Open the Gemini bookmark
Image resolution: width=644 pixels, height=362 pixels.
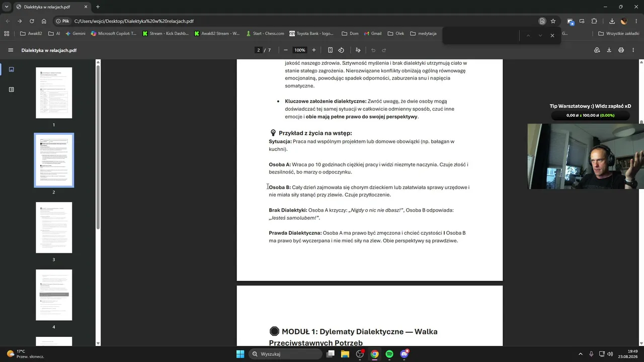pos(75,34)
